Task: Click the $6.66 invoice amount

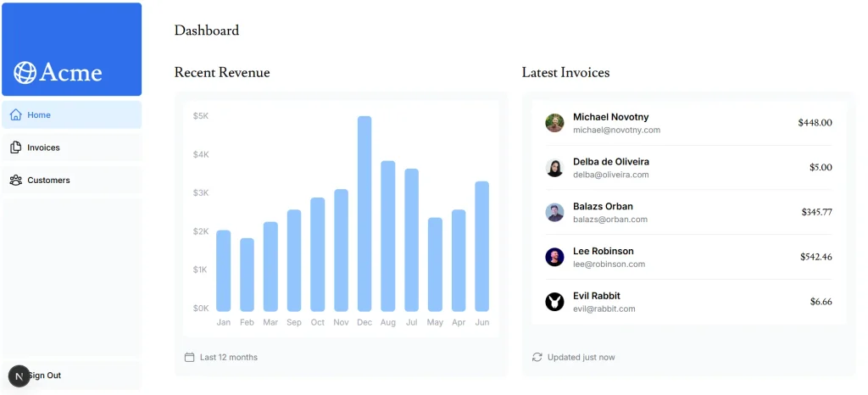Action: coord(821,302)
